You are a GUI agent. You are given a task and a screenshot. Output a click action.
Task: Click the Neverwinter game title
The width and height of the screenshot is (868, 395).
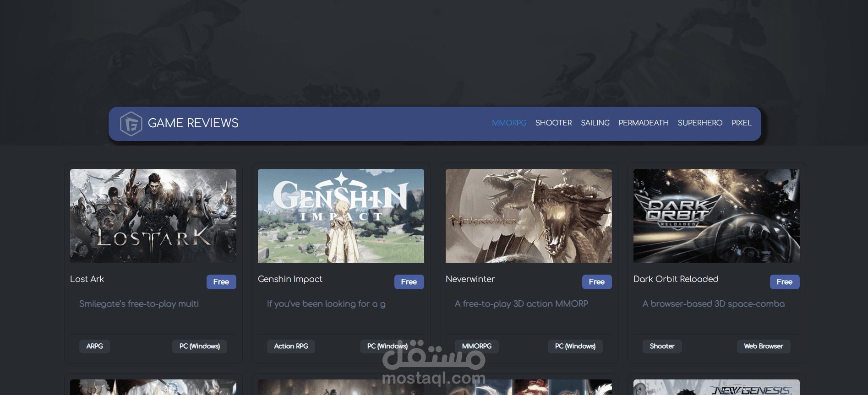pyautogui.click(x=470, y=279)
